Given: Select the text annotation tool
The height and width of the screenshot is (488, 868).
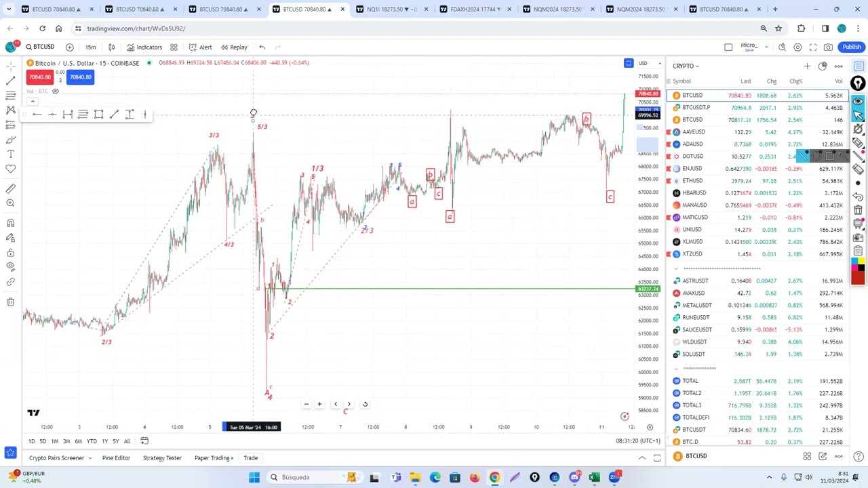Looking at the screenshot, I should point(10,154).
